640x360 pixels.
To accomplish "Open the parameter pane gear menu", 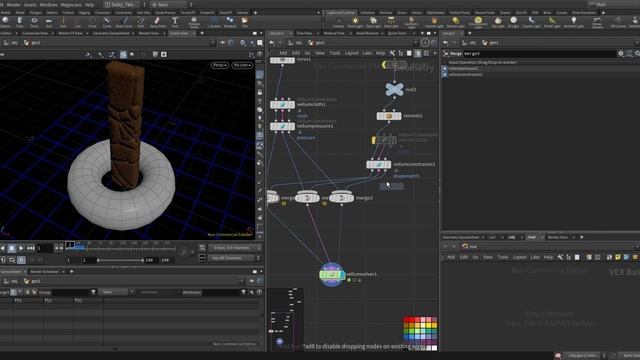I will 621,53.
